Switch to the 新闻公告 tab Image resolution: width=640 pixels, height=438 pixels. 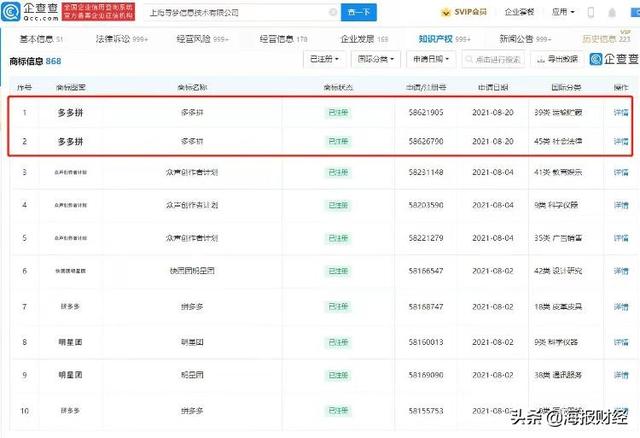[525, 39]
